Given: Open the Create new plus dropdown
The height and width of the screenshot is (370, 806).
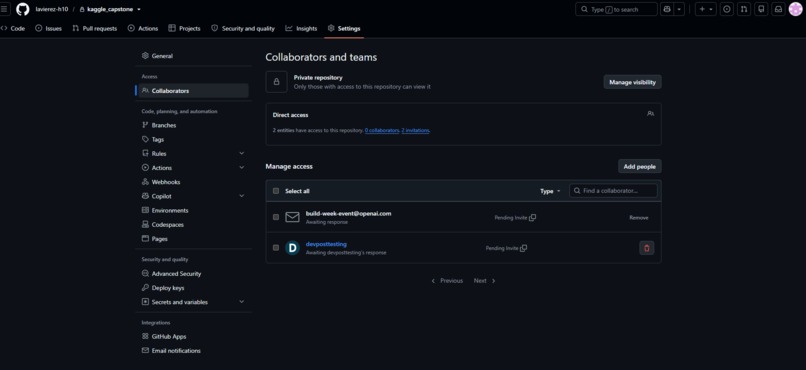Looking at the screenshot, I should point(706,9).
